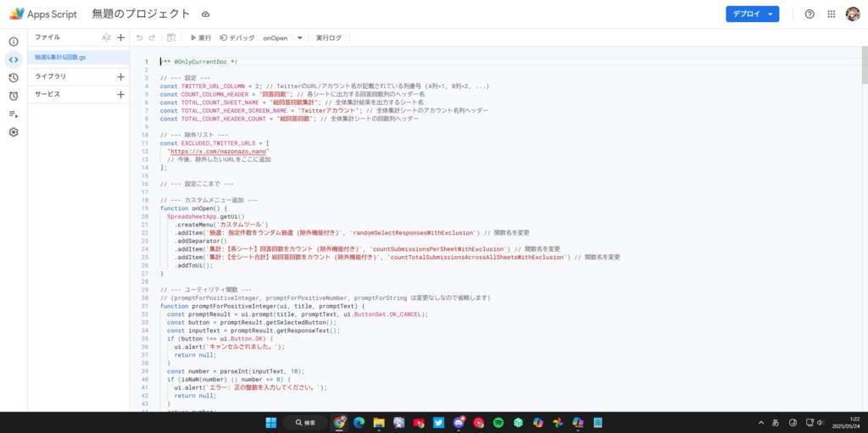Click the redo arrow in editor toolbar
Image resolution: width=868 pixels, height=433 pixels.
click(x=152, y=37)
